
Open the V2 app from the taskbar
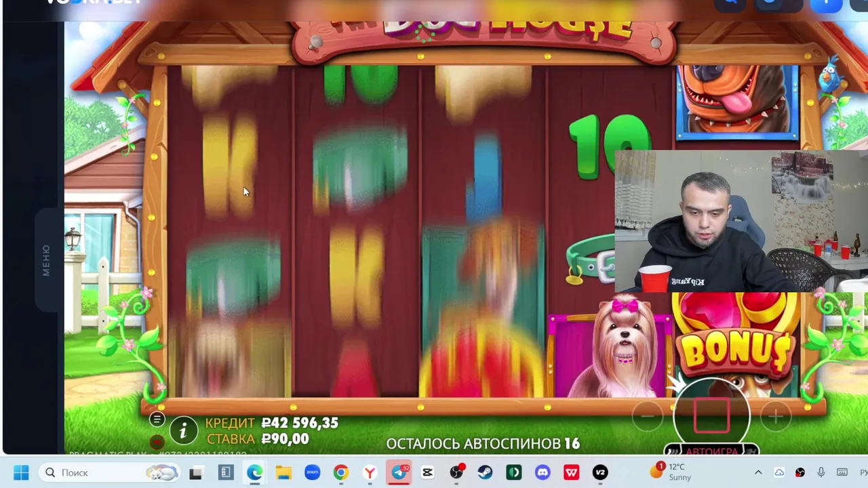[600, 472]
